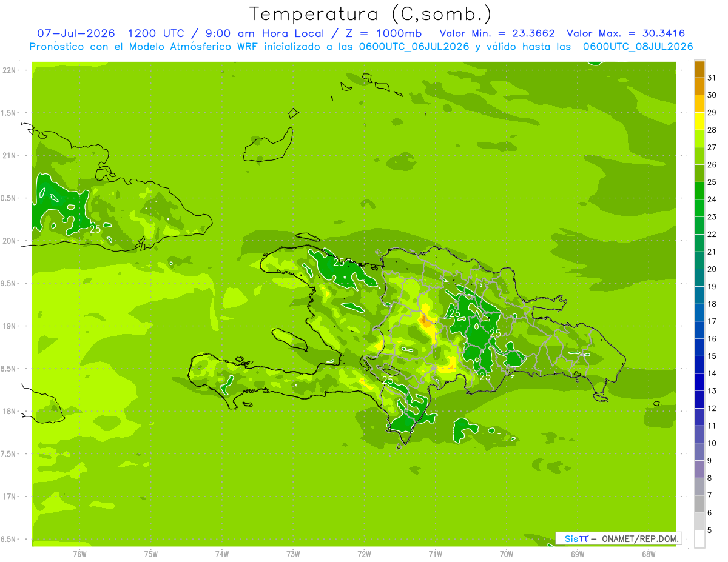Click legend value 31
Viewport: 728px width, 562px height.
[712, 78]
